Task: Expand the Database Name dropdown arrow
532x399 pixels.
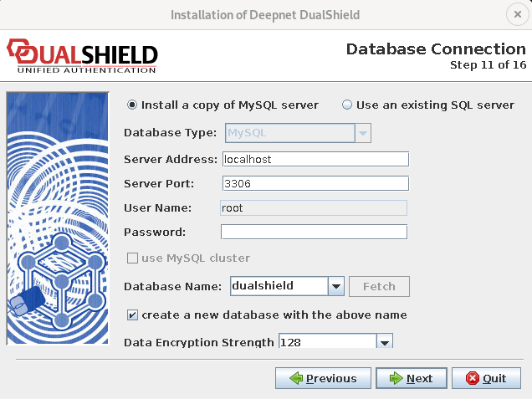Action: pyautogui.click(x=336, y=286)
